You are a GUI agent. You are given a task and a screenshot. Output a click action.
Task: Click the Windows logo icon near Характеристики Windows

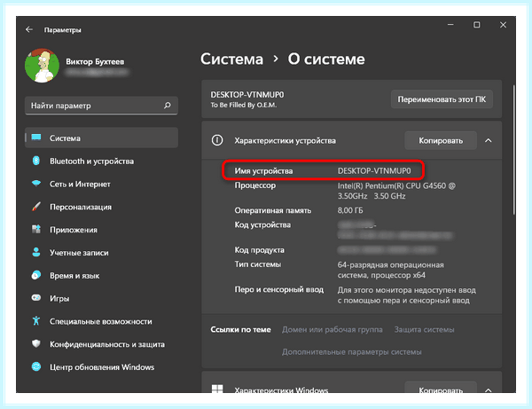click(217, 389)
